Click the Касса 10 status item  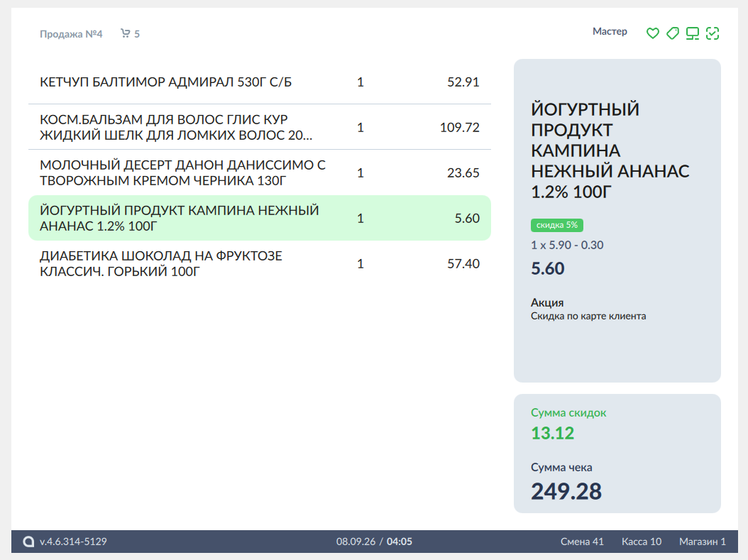point(641,542)
